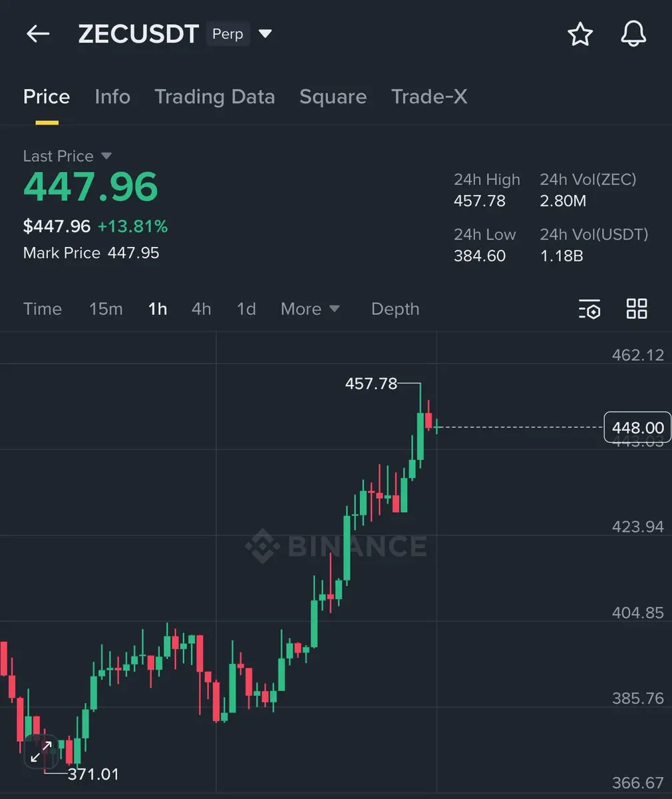Open the Square tab

coord(333,97)
